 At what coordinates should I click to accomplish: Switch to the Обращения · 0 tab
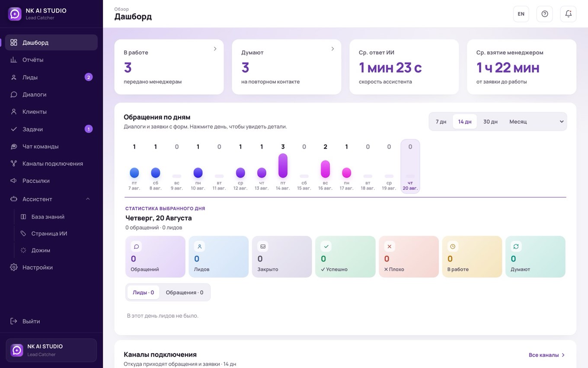(185, 292)
